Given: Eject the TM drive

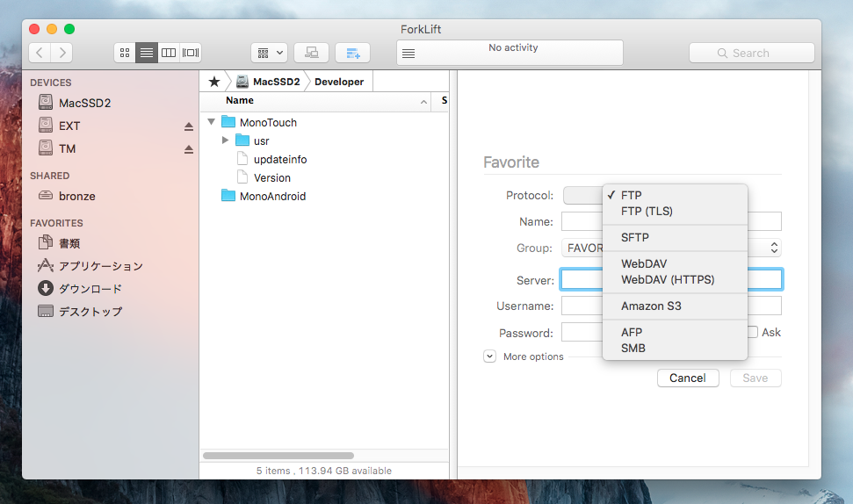Looking at the screenshot, I should tap(188, 149).
